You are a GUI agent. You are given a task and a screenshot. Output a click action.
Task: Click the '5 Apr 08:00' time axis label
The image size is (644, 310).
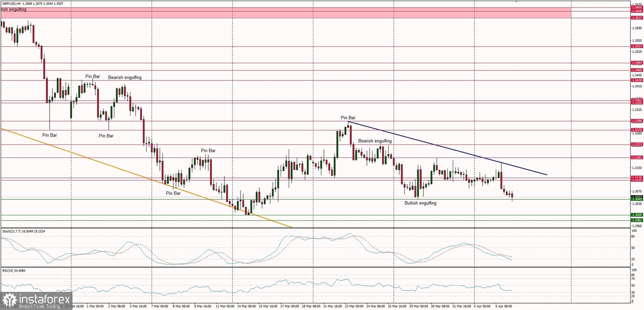503,306
